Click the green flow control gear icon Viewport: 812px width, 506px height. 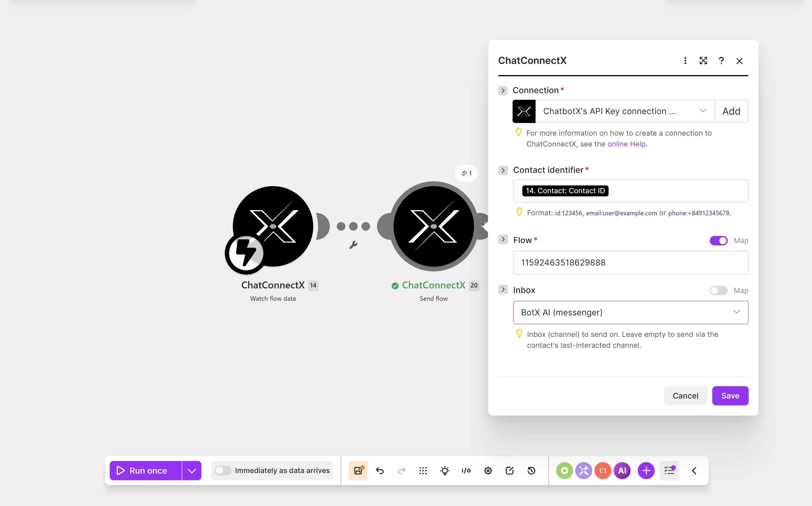point(564,470)
